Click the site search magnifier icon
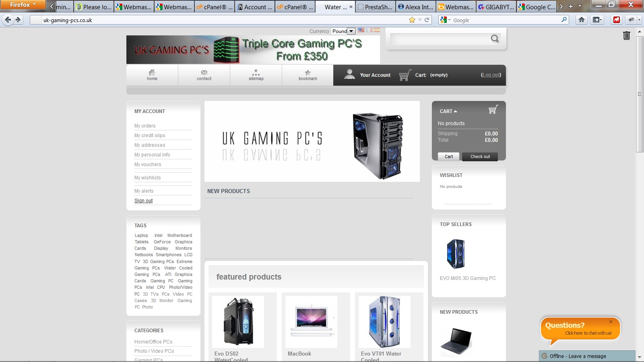Screen dimensions: 644x362 click(495, 39)
